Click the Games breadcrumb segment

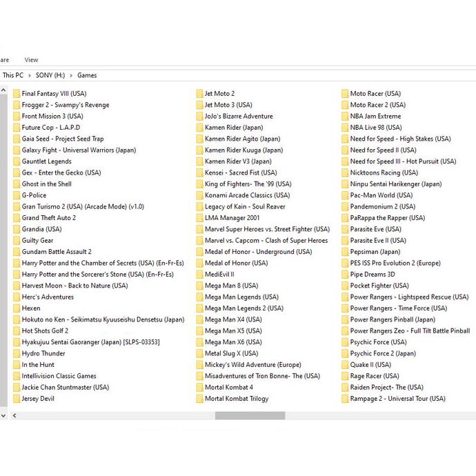pos(87,75)
